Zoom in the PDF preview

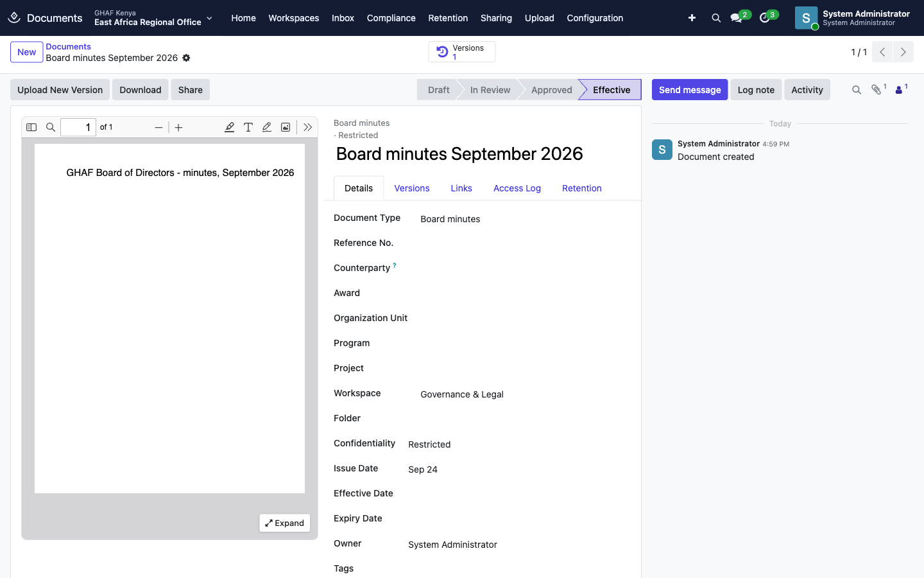tap(179, 127)
